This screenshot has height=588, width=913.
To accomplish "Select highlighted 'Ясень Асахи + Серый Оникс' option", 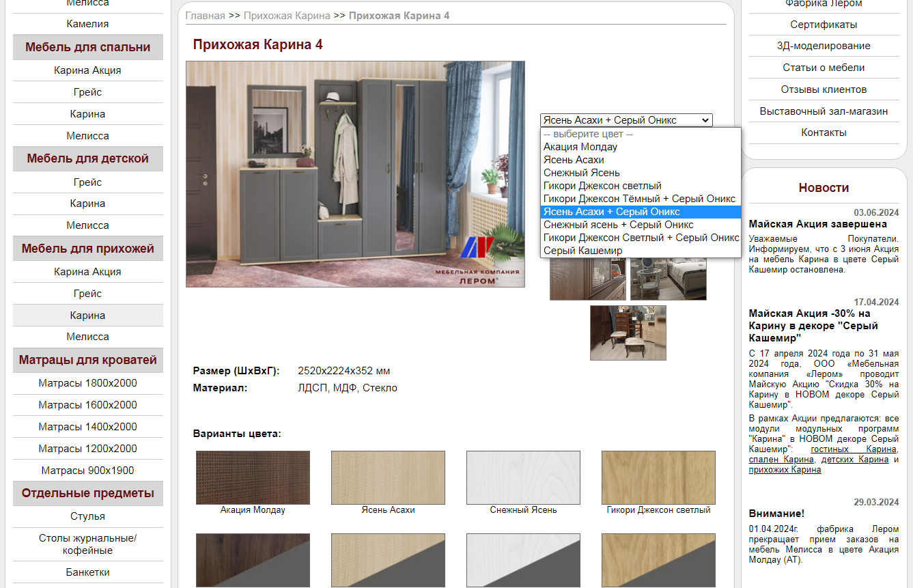I will pos(641,212).
